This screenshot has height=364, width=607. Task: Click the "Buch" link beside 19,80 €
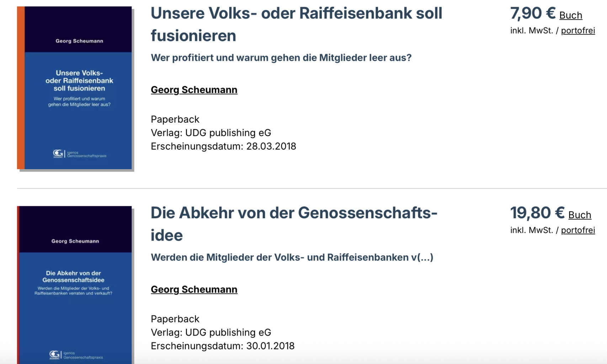[x=580, y=215]
